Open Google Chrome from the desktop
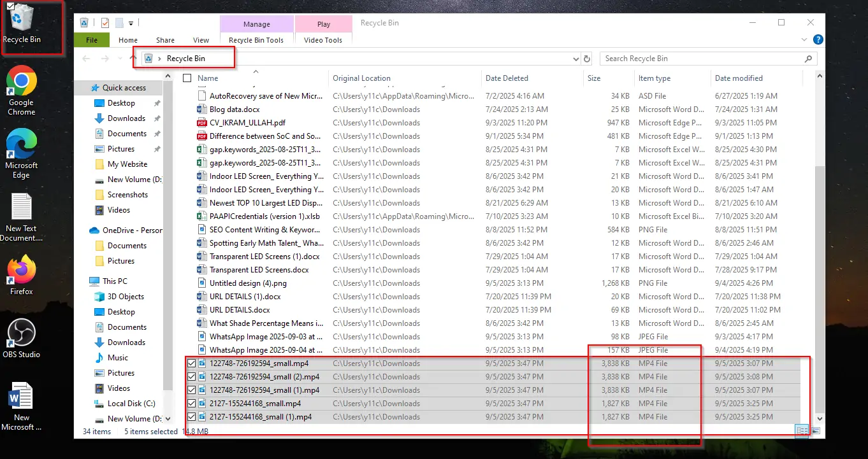The height and width of the screenshot is (459, 868). pos(22,90)
